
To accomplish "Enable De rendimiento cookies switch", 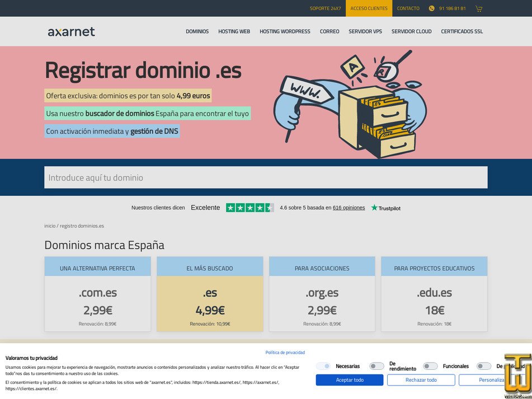I will 376,366.
